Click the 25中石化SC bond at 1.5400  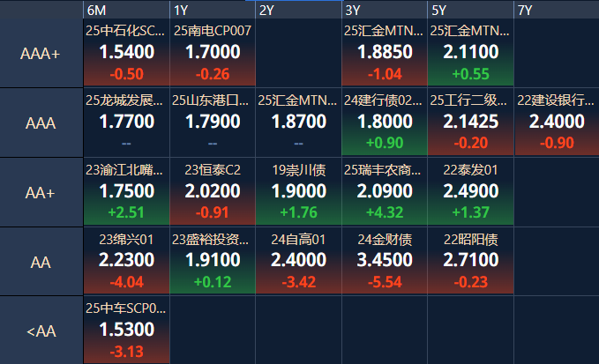click(126, 53)
